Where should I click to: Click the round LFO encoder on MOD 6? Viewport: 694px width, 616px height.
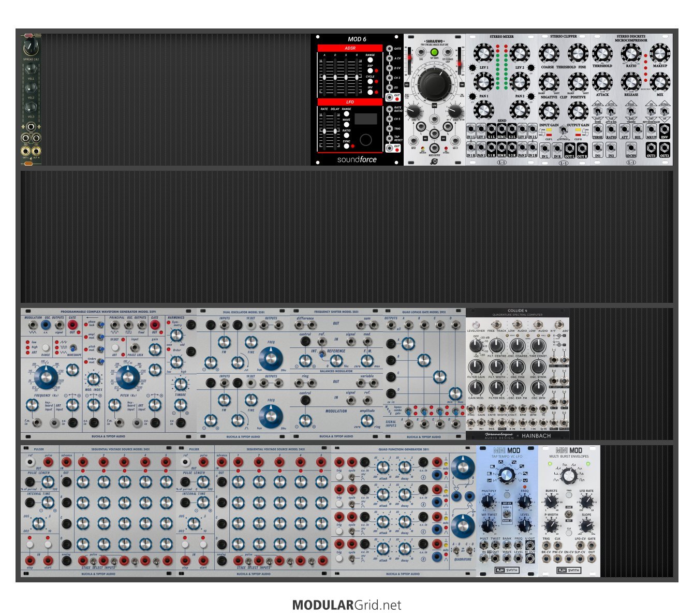[x=366, y=140]
